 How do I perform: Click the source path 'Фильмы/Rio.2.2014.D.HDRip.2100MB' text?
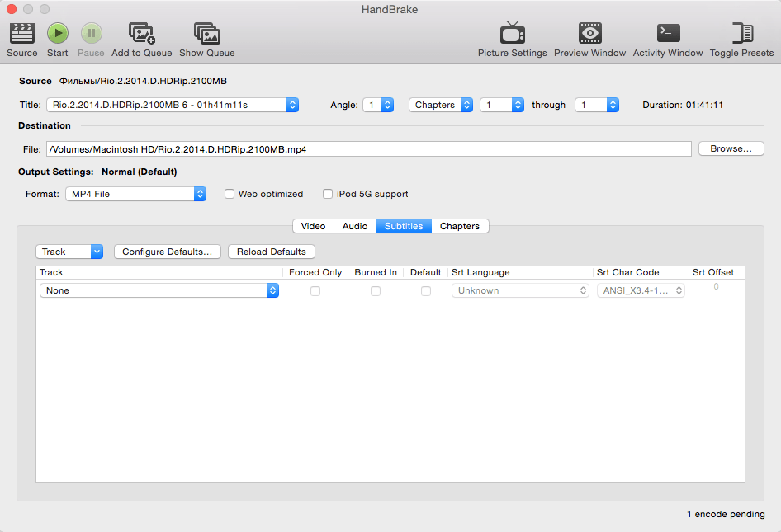click(143, 81)
